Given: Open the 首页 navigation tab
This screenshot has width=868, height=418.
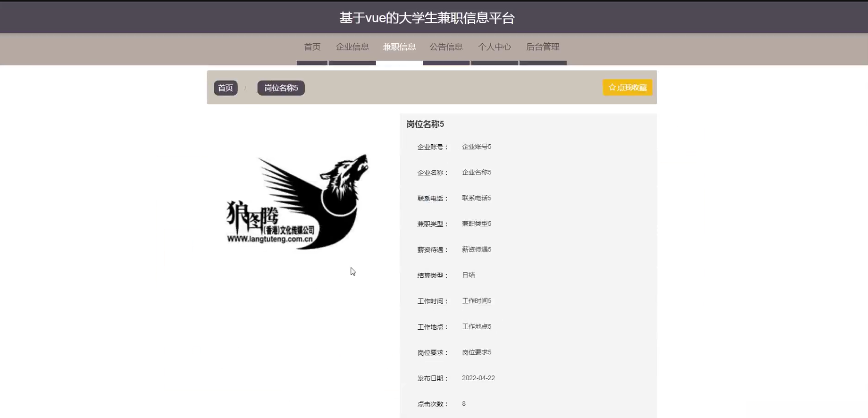Looking at the screenshot, I should coord(312,47).
